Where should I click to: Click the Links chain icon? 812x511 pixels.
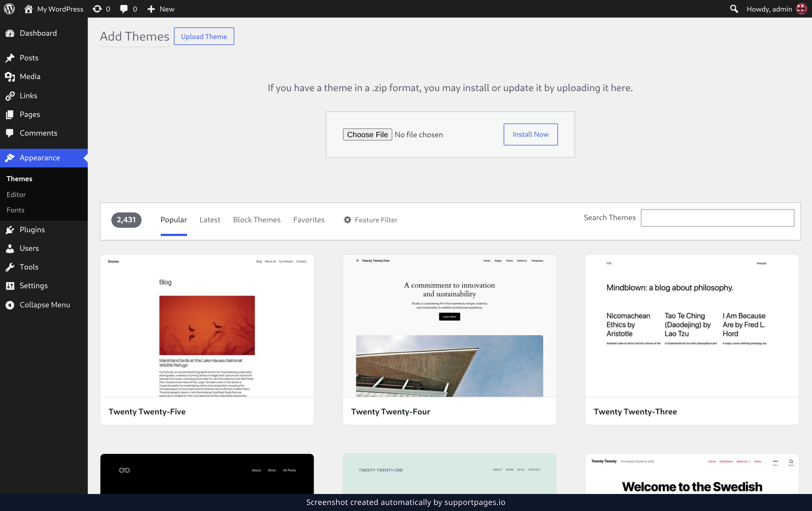(x=10, y=96)
